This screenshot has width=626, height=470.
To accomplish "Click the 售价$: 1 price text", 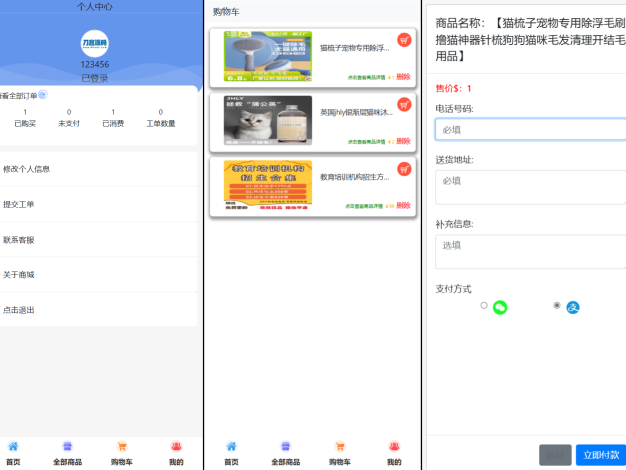I will (453, 88).
